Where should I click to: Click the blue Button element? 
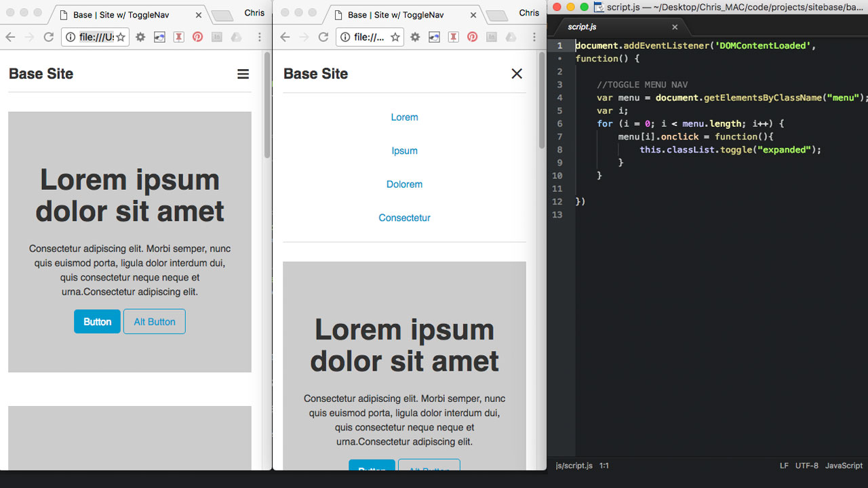coord(97,321)
